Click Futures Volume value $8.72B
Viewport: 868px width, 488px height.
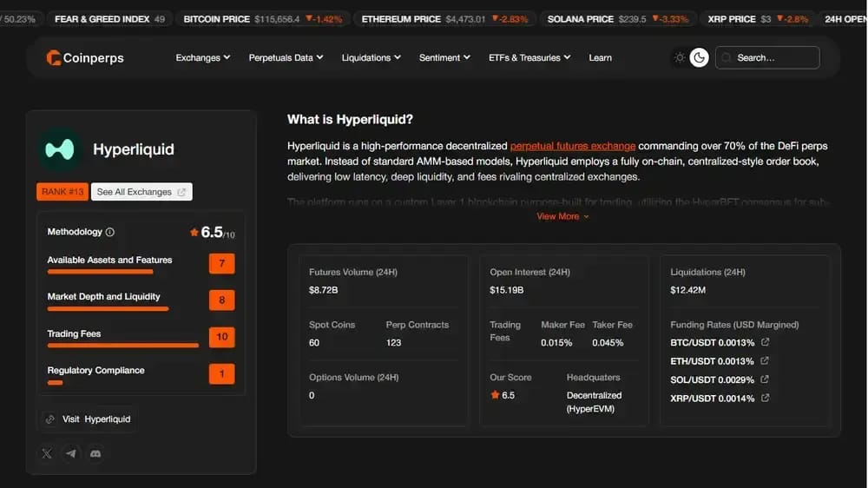point(323,290)
